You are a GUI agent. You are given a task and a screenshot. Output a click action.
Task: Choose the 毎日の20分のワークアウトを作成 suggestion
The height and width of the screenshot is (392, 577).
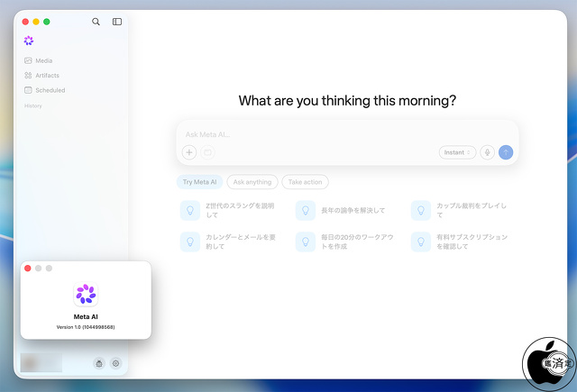coord(345,242)
